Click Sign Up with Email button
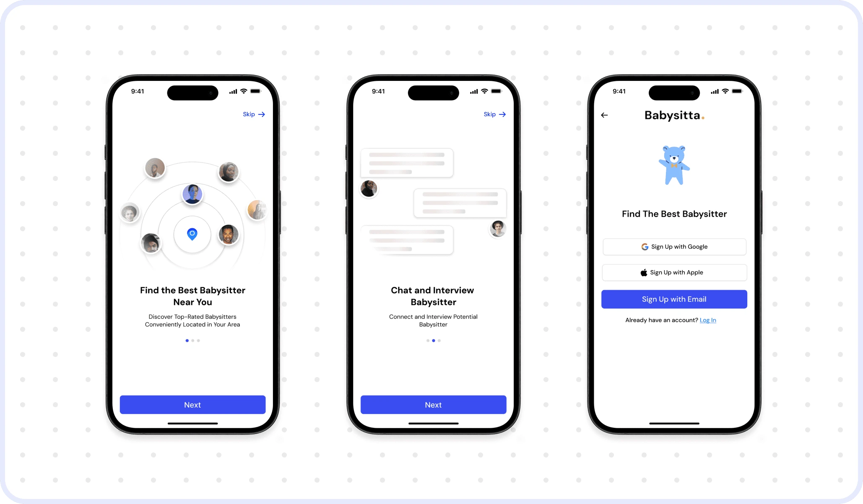Viewport: 863px width, 504px height. point(674,299)
